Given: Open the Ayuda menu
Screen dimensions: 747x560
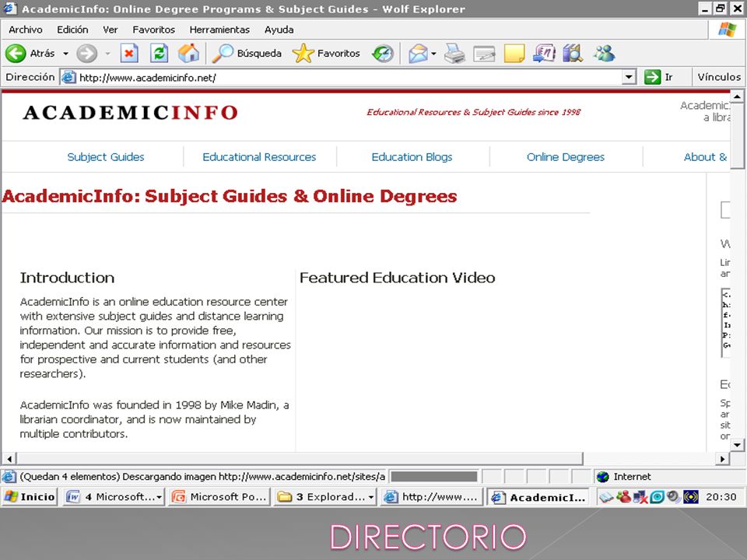Looking at the screenshot, I should [x=279, y=30].
